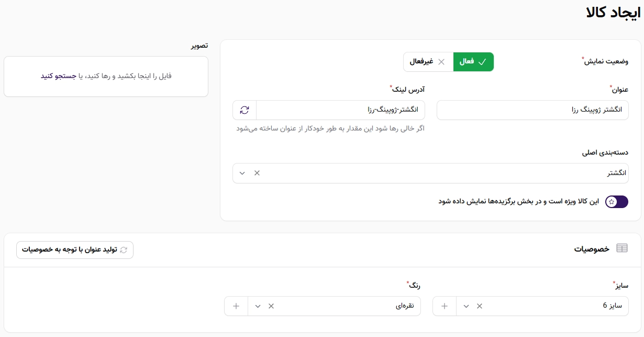The image size is (644, 337).
Task: Open the رنگ dropdown chevron
Action: 257,306
